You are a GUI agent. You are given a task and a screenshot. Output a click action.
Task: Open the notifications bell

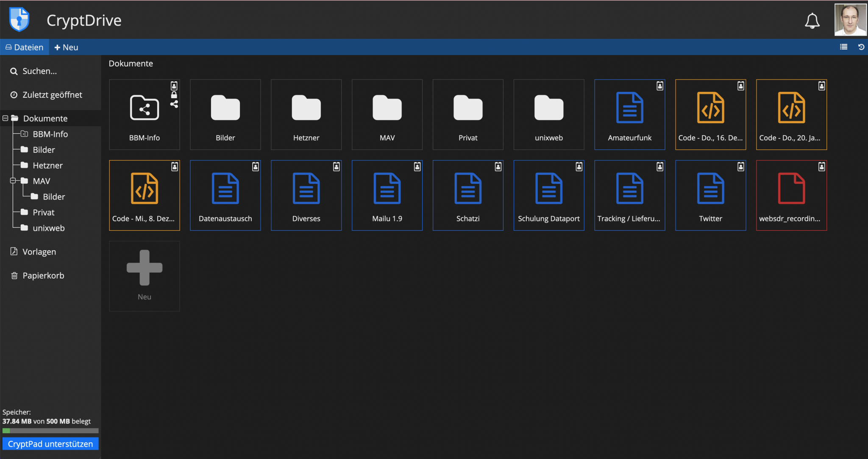click(x=812, y=20)
